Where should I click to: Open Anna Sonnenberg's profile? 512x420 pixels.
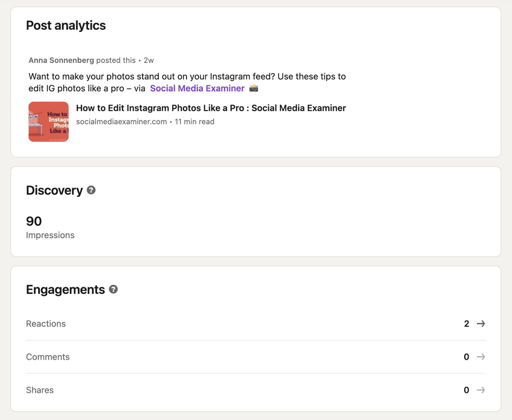click(61, 60)
